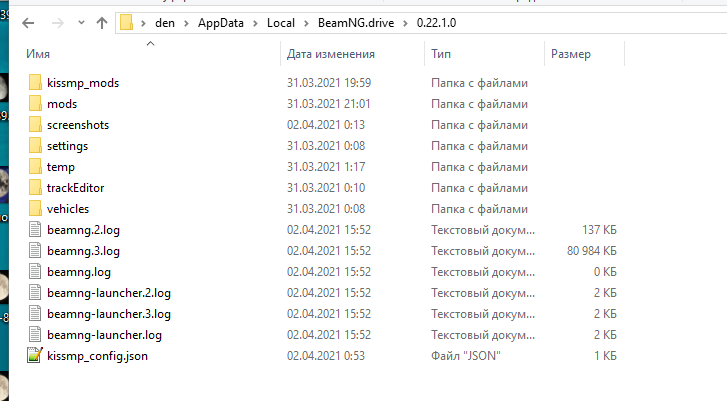Select beamng-launcher.3.log file icon
727x401 pixels.
[35, 313]
